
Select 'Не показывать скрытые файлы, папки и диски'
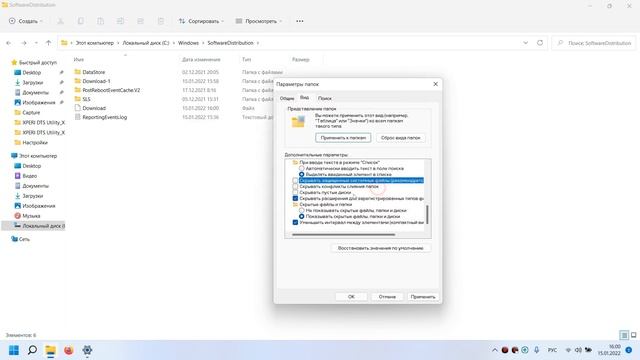pos(302,210)
